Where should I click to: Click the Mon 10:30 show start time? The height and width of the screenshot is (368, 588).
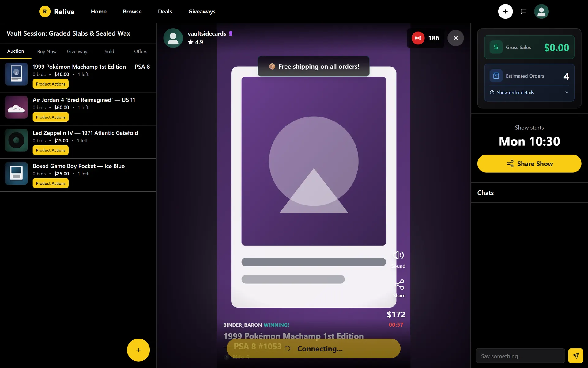coord(529,141)
